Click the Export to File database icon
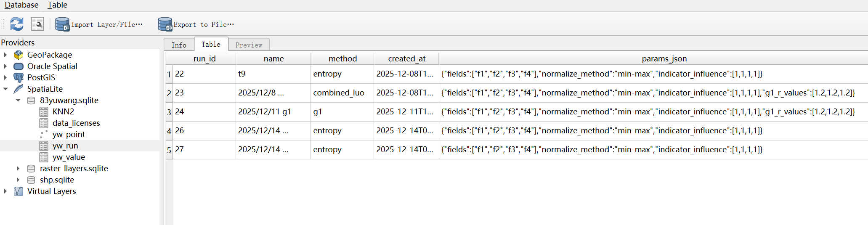This screenshot has width=868, height=225. (165, 24)
